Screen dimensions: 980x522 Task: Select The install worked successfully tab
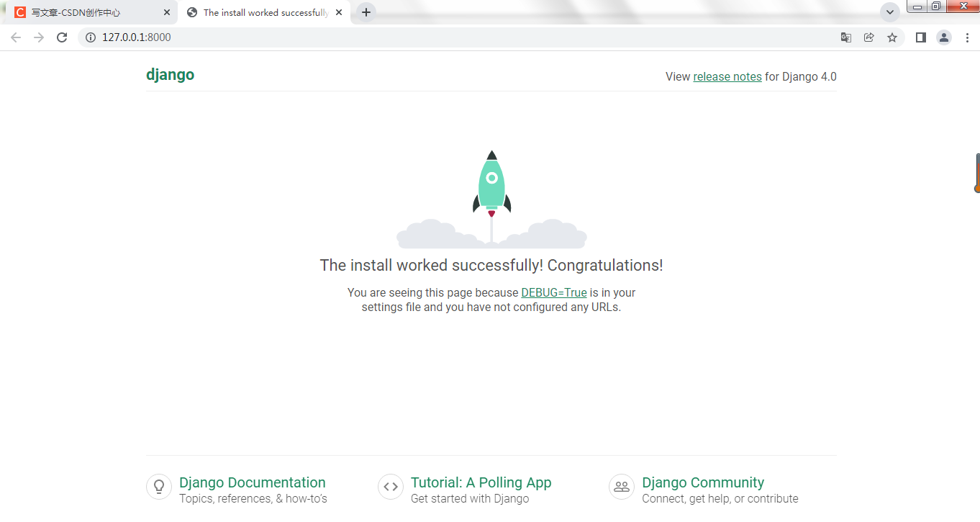pos(266,12)
